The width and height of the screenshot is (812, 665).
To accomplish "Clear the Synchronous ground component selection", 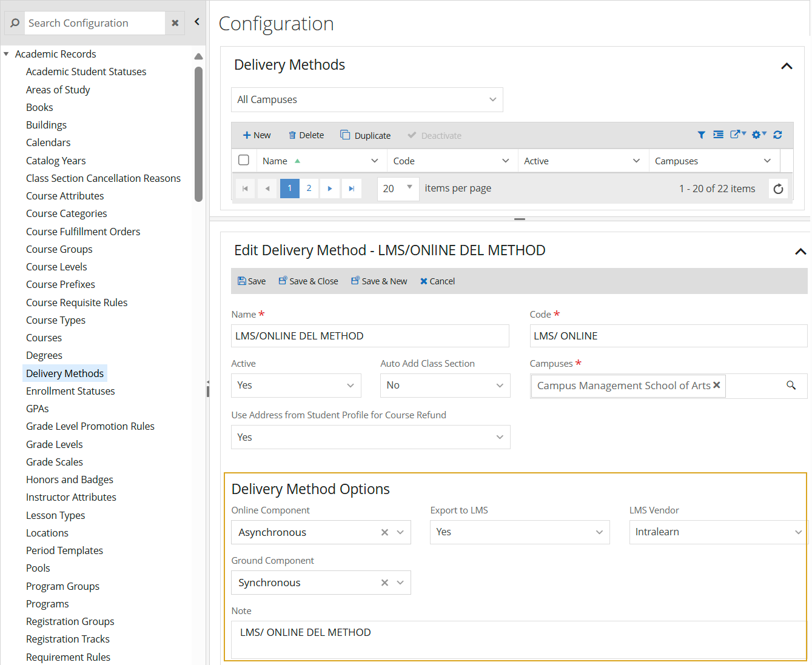I will pos(384,583).
